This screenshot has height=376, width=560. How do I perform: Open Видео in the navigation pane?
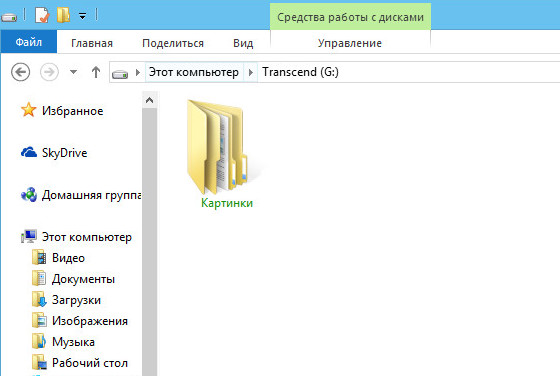[68, 258]
